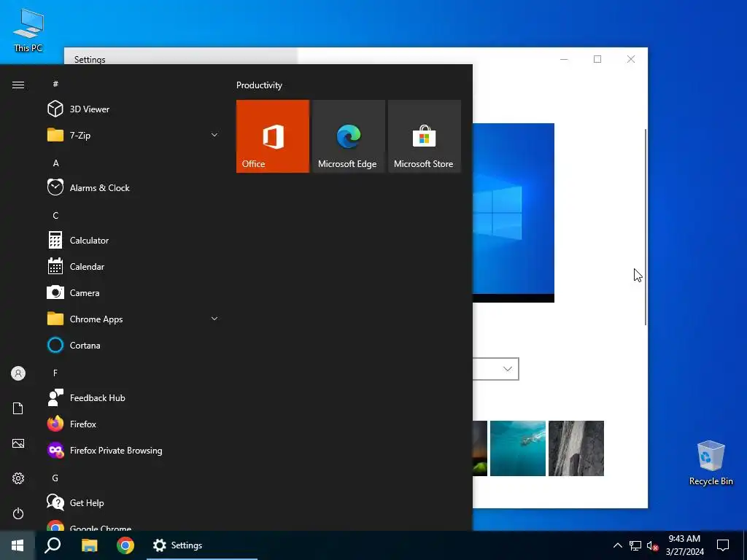Open the clock showing 9:43 AM
Image resolution: width=747 pixels, height=560 pixels.
click(684, 545)
